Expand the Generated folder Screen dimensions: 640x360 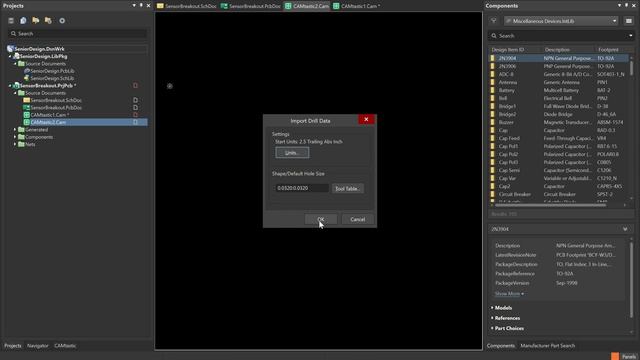pyautogui.click(x=15, y=130)
